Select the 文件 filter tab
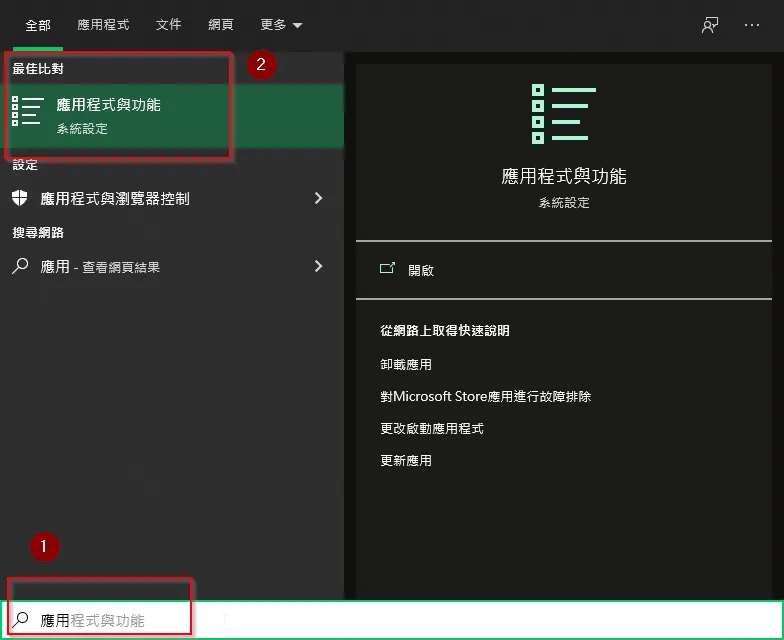The image size is (784, 640). 169,25
